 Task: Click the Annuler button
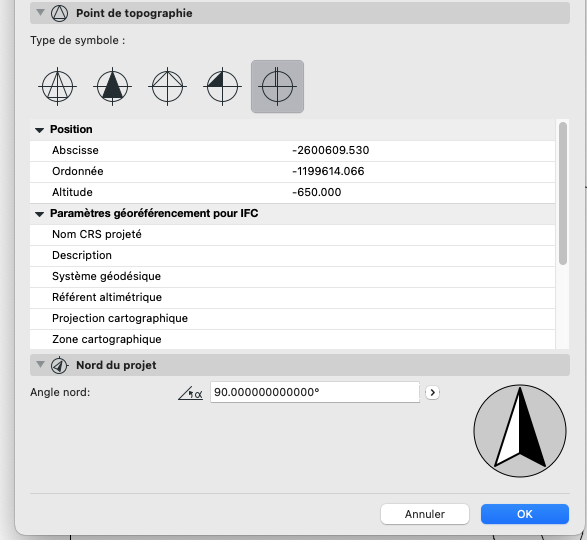point(425,514)
